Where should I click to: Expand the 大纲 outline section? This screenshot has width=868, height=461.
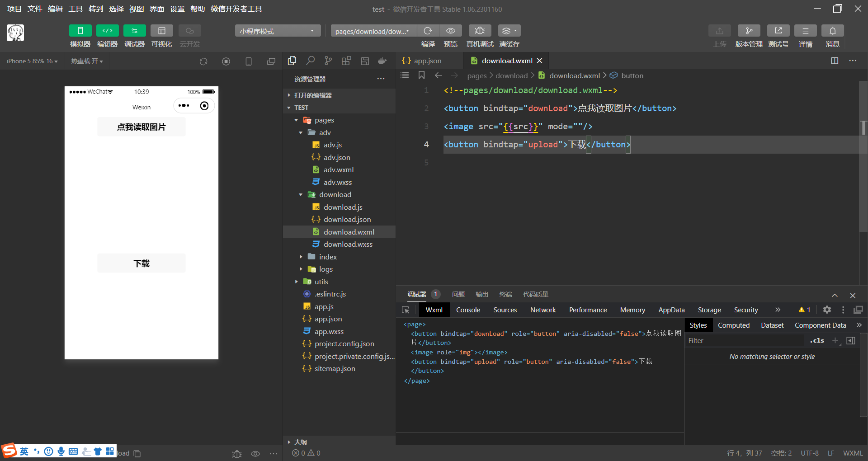click(339, 442)
